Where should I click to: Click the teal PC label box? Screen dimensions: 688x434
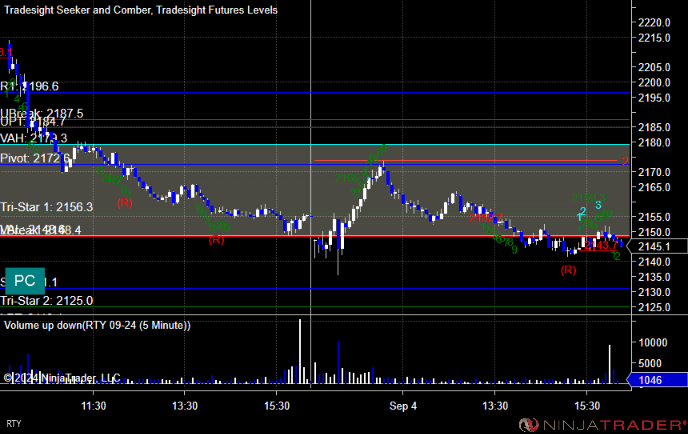coord(25,281)
